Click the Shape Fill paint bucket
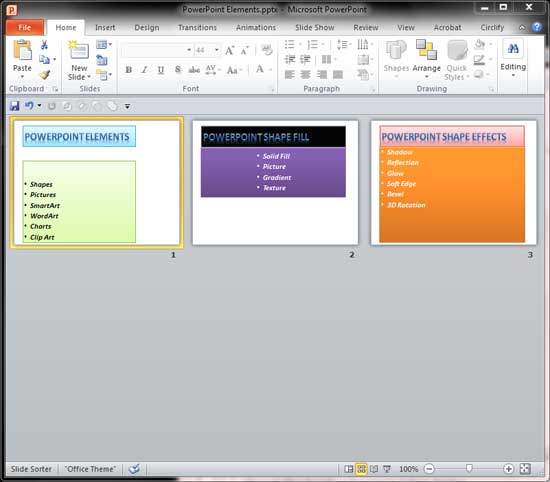550x482 pixels. point(479,44)
